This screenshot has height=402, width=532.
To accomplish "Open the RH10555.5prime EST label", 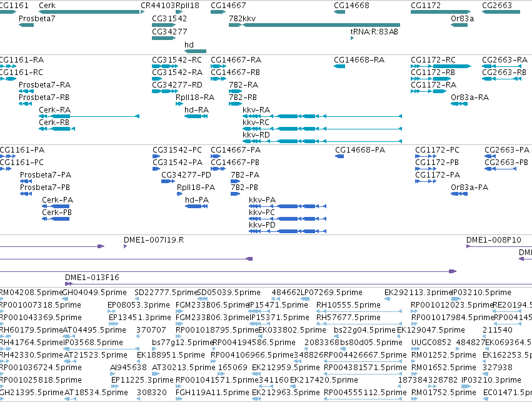I will point(348,305).
